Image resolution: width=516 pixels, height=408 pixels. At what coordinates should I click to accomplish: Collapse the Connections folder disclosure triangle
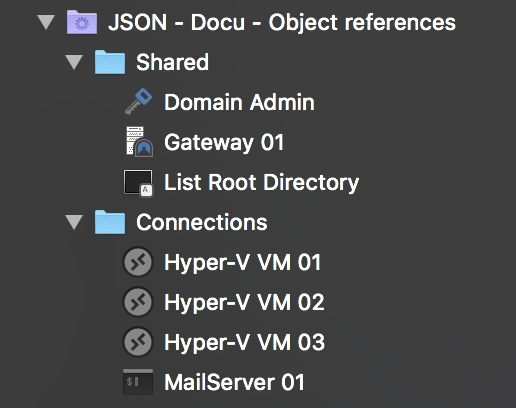coord(74,222)
